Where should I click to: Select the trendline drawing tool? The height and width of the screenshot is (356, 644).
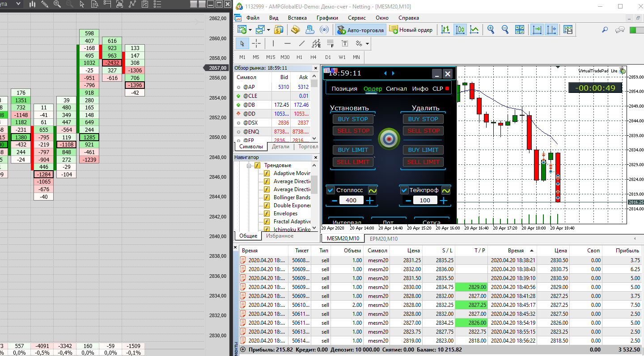point(302,43)
